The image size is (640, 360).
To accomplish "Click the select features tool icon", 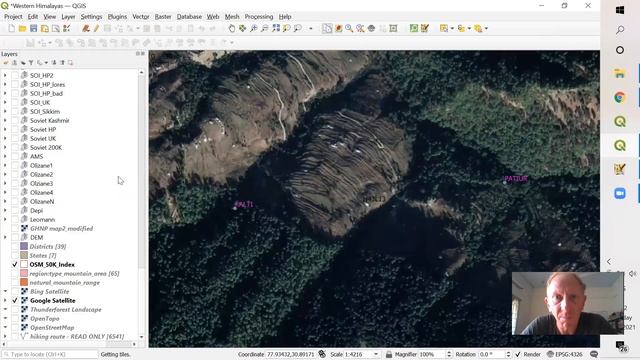I will pos(444,29).
